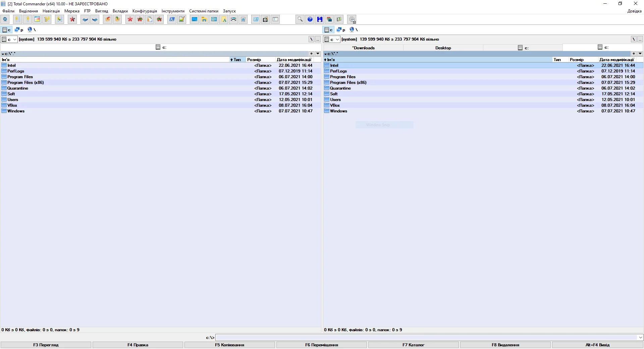Select Windows folder in left panel
The height and width of the screenshot is (349, 644).
coord(161,111)
